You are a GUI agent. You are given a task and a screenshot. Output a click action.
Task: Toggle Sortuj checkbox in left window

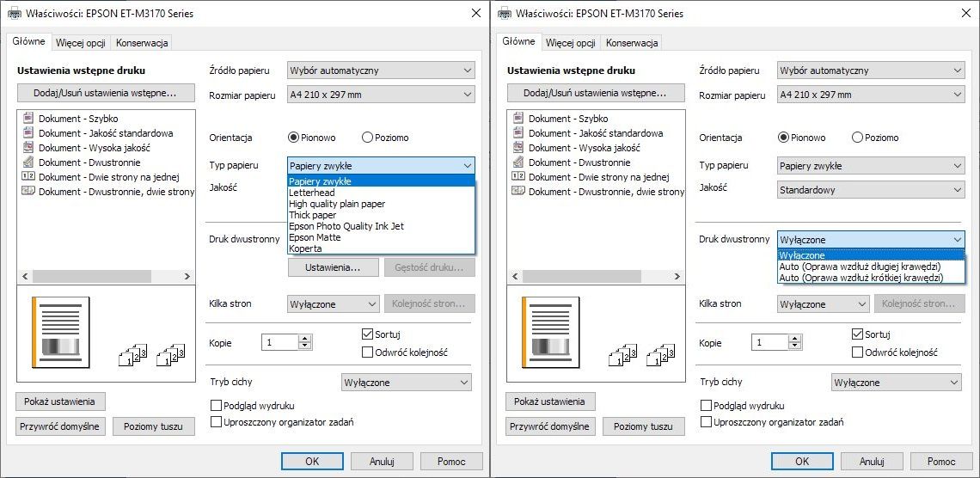point(368,334)
